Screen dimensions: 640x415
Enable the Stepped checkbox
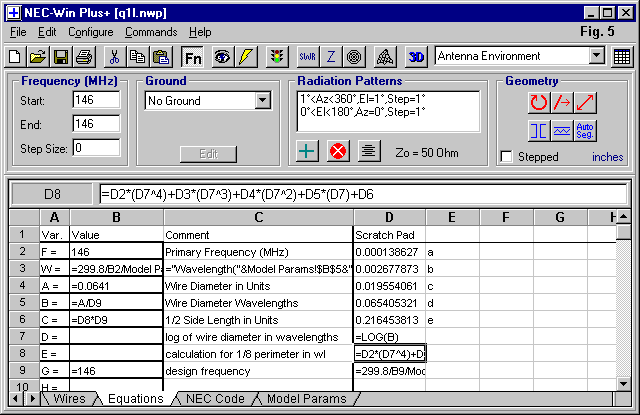coord(507,157)
